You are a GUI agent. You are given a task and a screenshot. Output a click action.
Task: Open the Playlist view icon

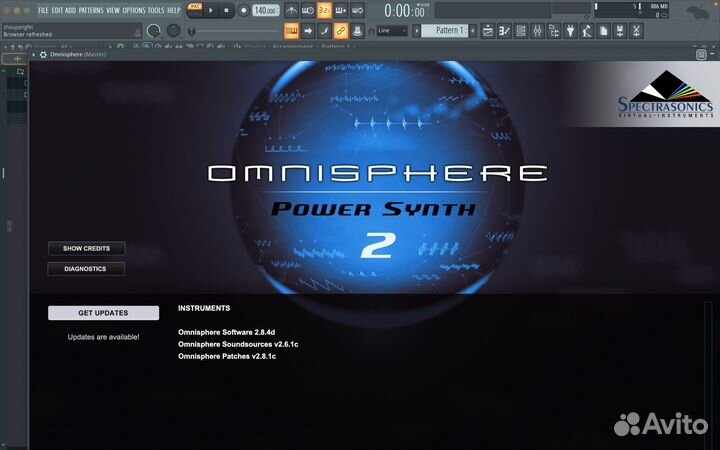coord(488,31)
